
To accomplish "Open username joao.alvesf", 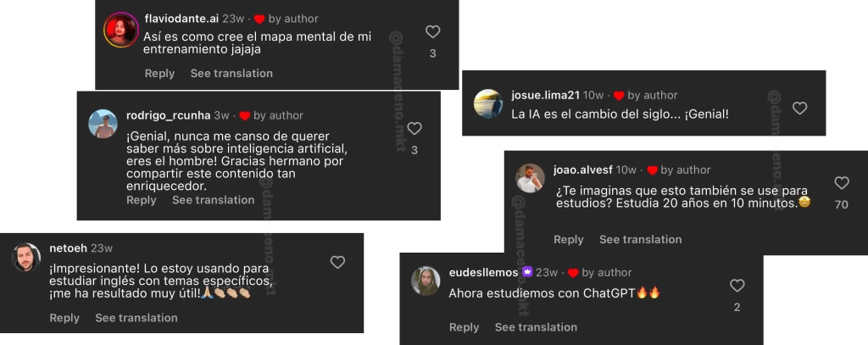I will pos(583,170).
